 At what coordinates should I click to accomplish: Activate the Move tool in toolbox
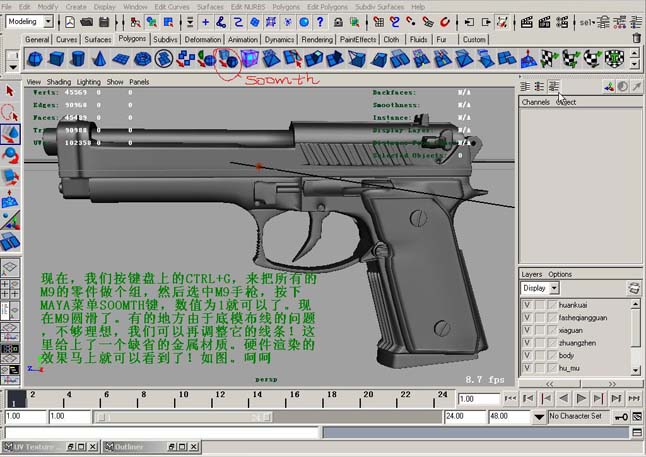pos(10,134)
